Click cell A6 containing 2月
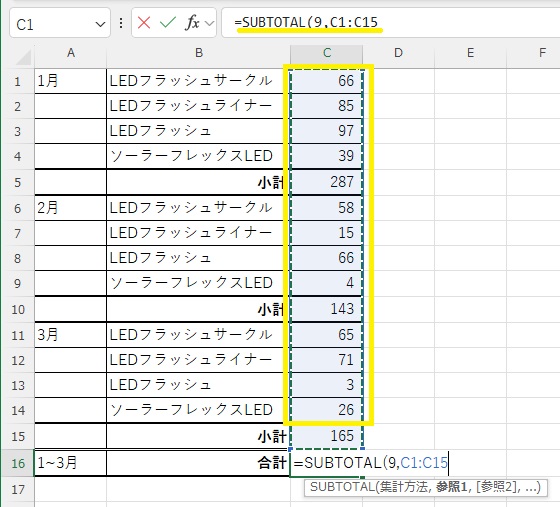 70,208
